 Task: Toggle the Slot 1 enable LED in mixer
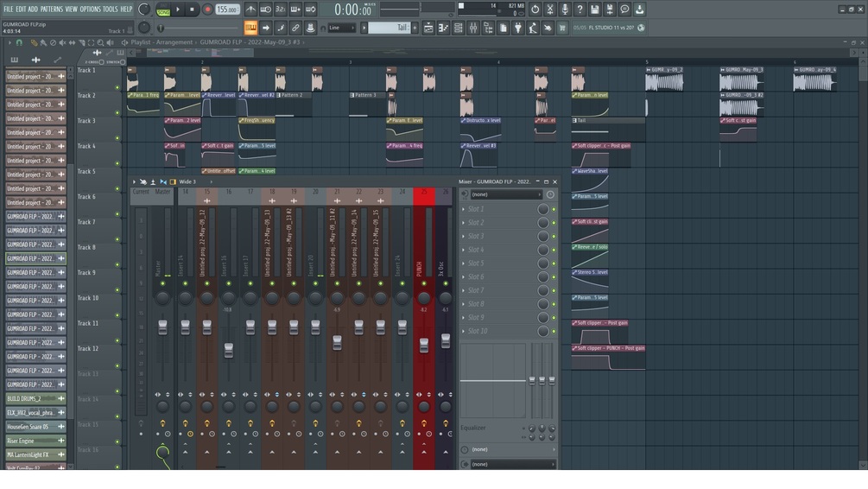point(553,209)
